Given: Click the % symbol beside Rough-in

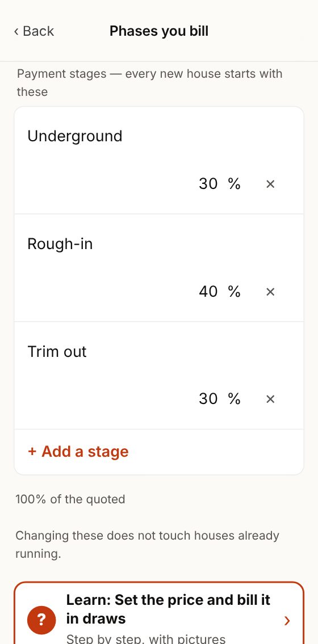Looking at the screenshot, I should [x=234, y=291].
